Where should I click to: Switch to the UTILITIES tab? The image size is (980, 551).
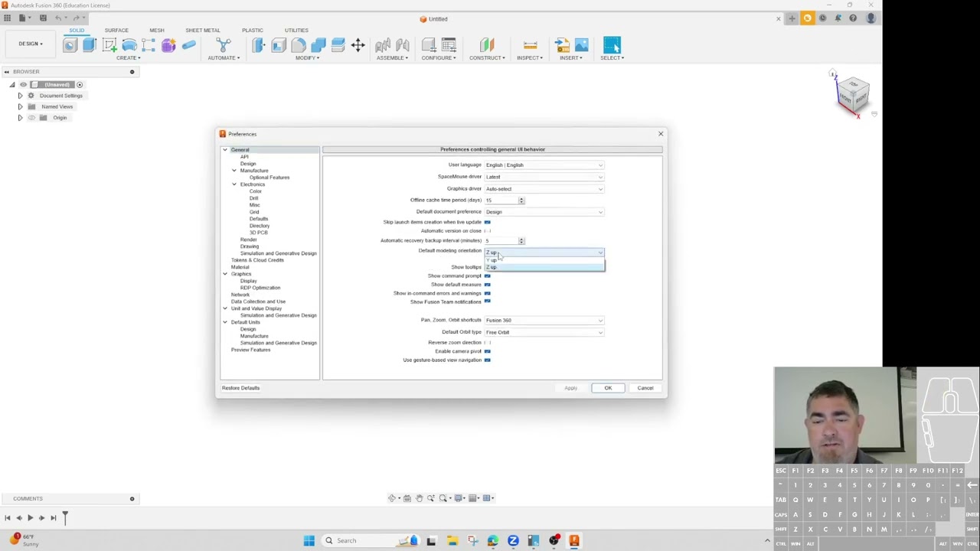[x=296, y=31]
